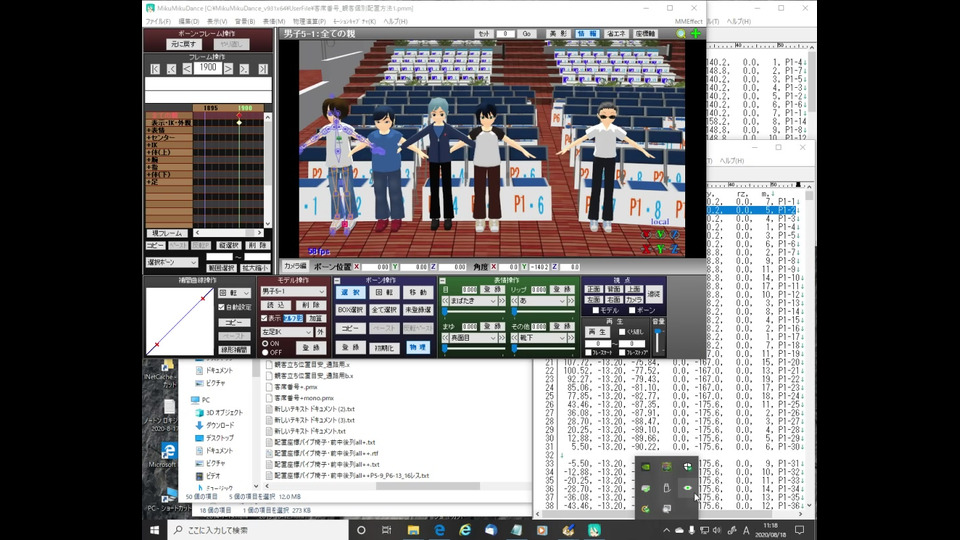960x540 pixels.
Task: Click the 音量 volume slider
Action: tap(658, 340)
